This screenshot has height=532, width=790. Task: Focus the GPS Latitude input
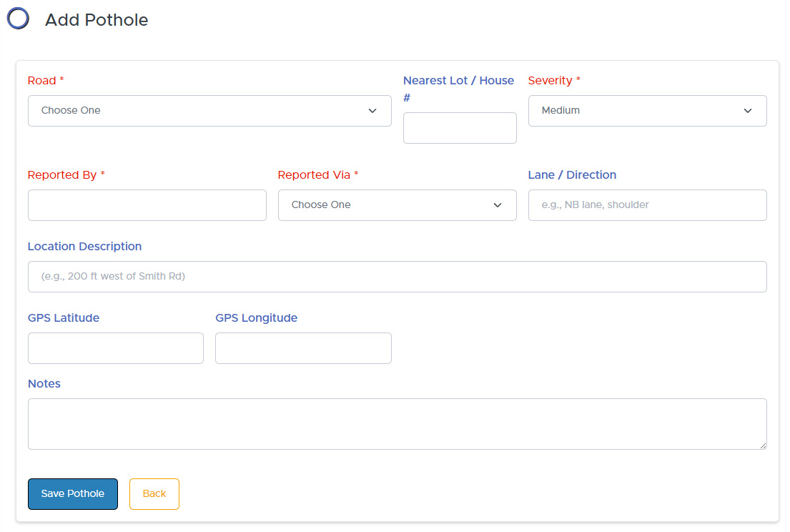click(115, 348)
